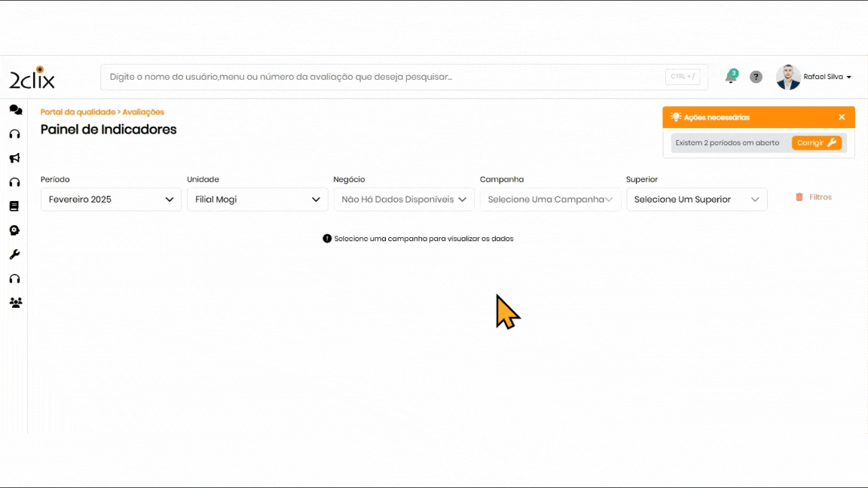The width and height of the screenshot is (868, 488).
Task: Clear filters with the Filtros button
Action: point(814,197)
